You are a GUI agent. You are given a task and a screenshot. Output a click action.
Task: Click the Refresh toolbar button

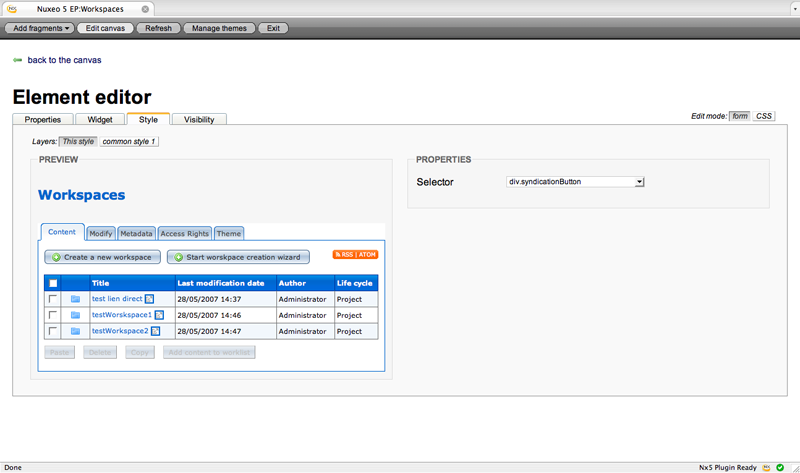159,29
